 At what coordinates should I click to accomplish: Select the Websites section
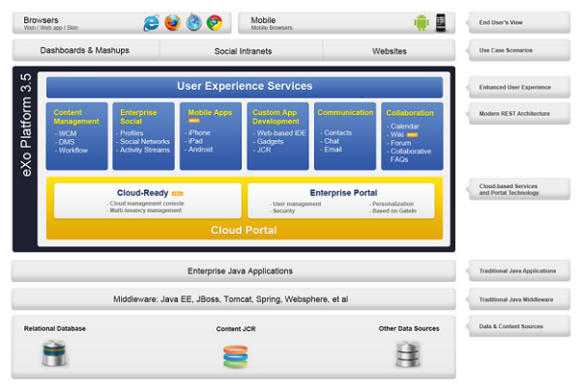tap(390, 50)
